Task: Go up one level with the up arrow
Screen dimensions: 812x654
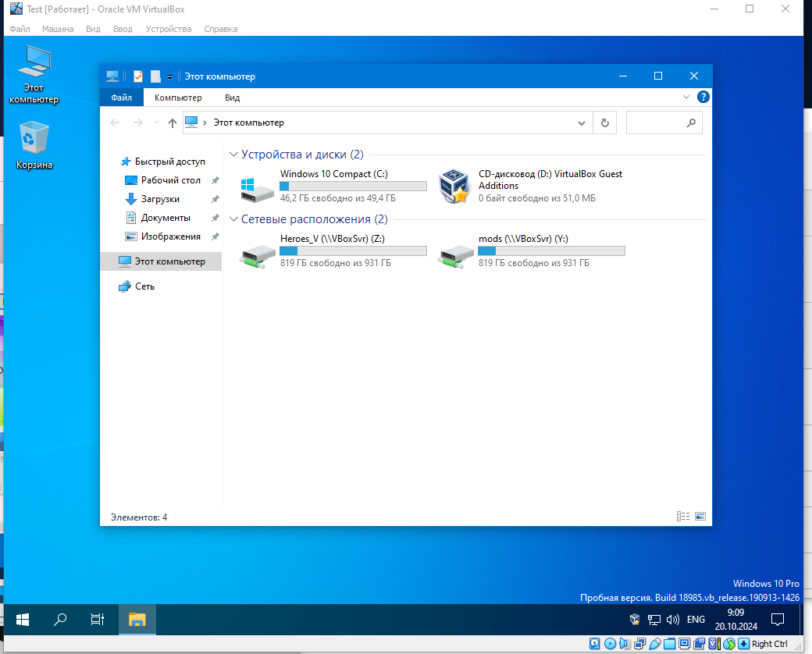Action: point(173,123)
